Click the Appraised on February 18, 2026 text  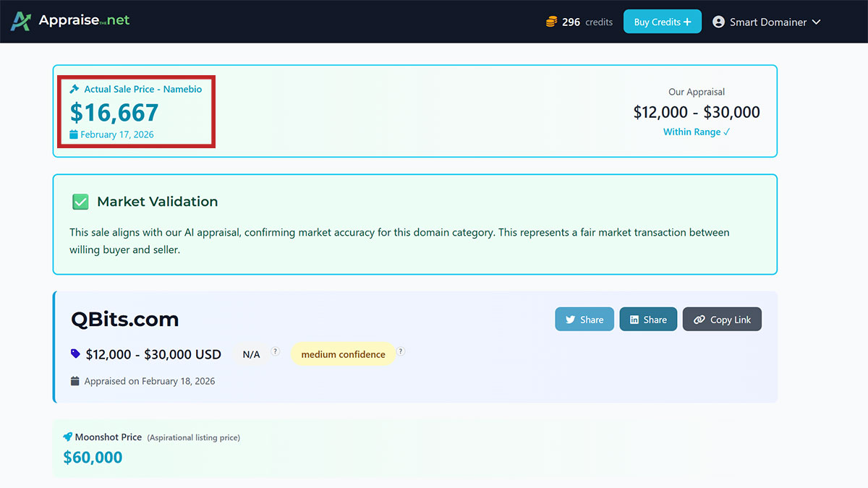click(150, 381)
